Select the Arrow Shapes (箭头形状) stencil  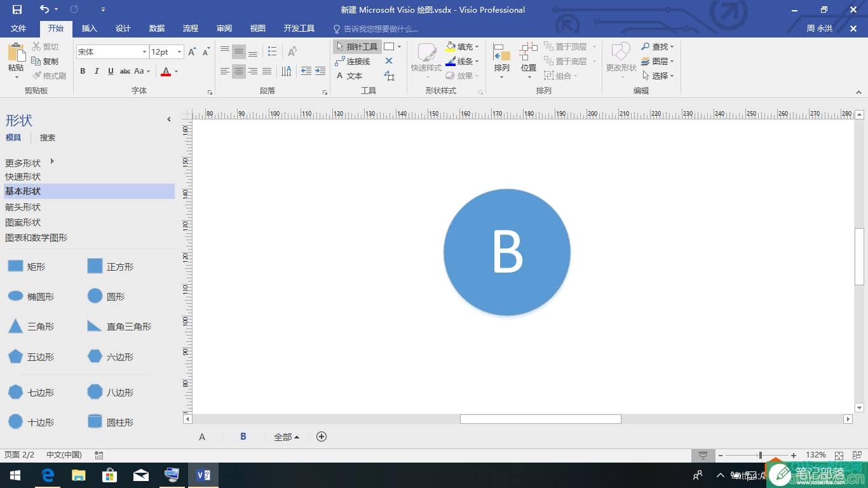pos(23,207)
